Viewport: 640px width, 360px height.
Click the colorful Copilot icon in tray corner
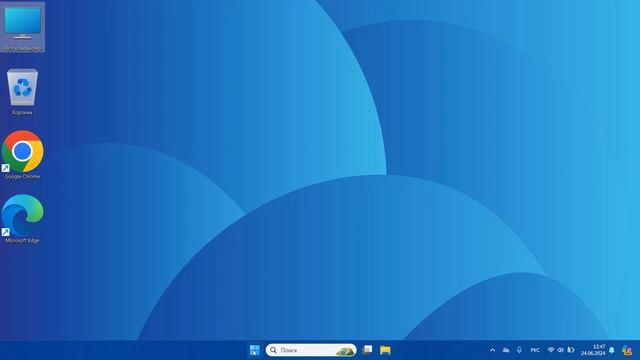click(x=627, y=350)
